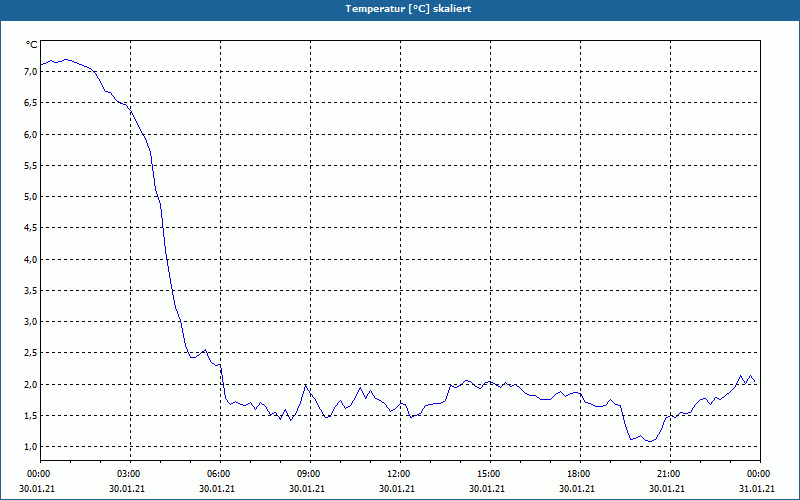This screenshot has width=800, height=500.
Task: Click the 1,5 y-axis value label
Action: pos(31,416)
